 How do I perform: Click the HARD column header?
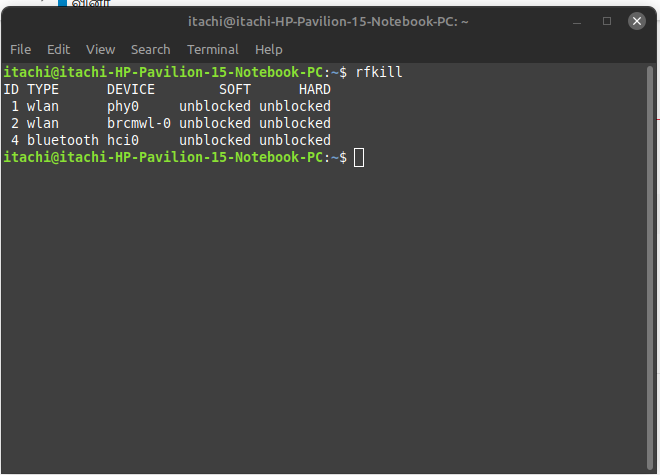pos(315,89)
